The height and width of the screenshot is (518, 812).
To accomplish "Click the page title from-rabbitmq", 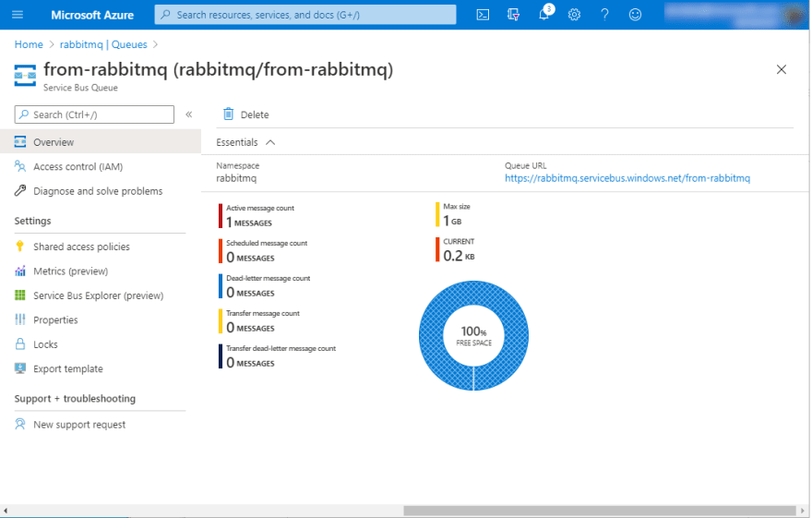I will click(218, 69).
